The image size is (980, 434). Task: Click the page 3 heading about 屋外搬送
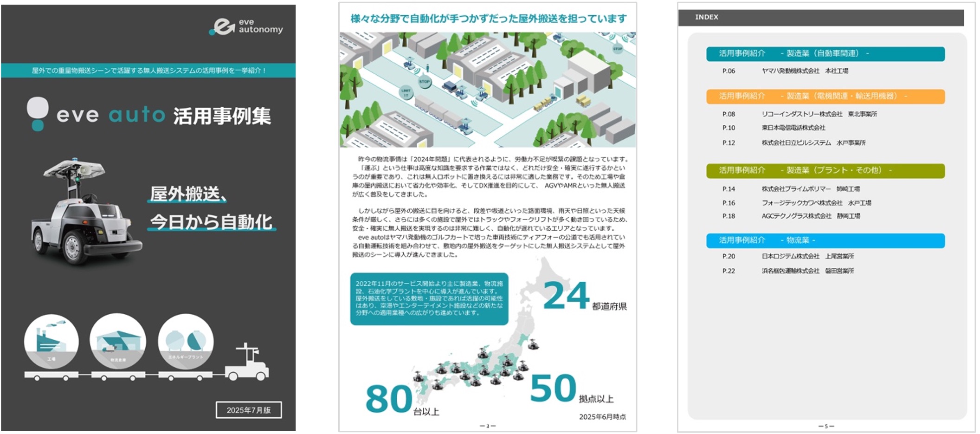(488, 19)
